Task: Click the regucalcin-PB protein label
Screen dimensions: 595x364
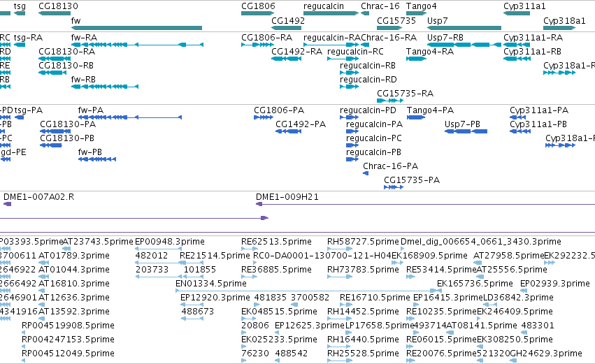Action: [373, 153]
